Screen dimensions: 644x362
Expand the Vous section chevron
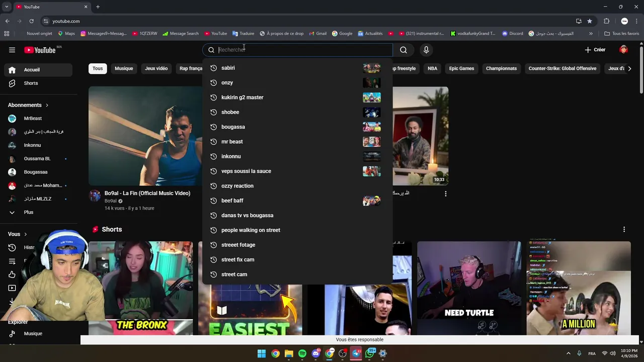(x=25, y=234)
